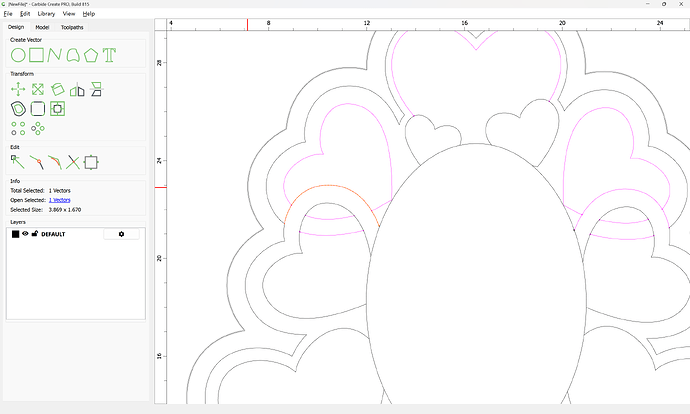Open the View menu
The height and width of the screenshot is (414, 690).
pyautogui.click(x=69, y=14)
